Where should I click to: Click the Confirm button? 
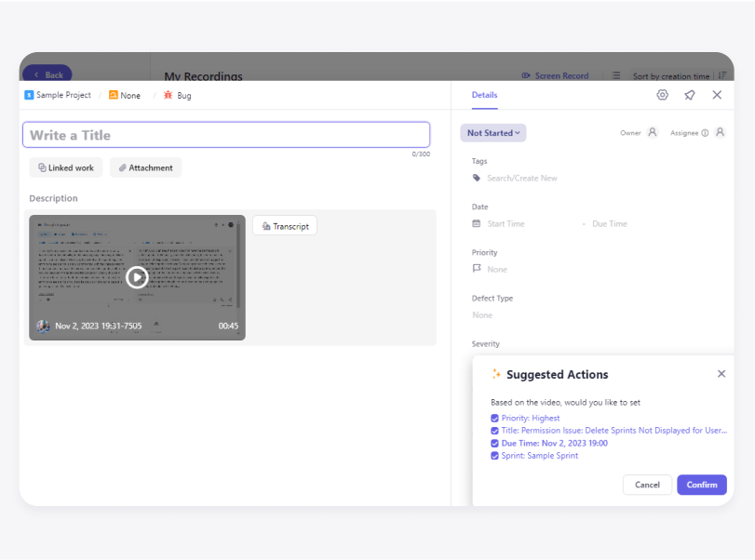702,485
